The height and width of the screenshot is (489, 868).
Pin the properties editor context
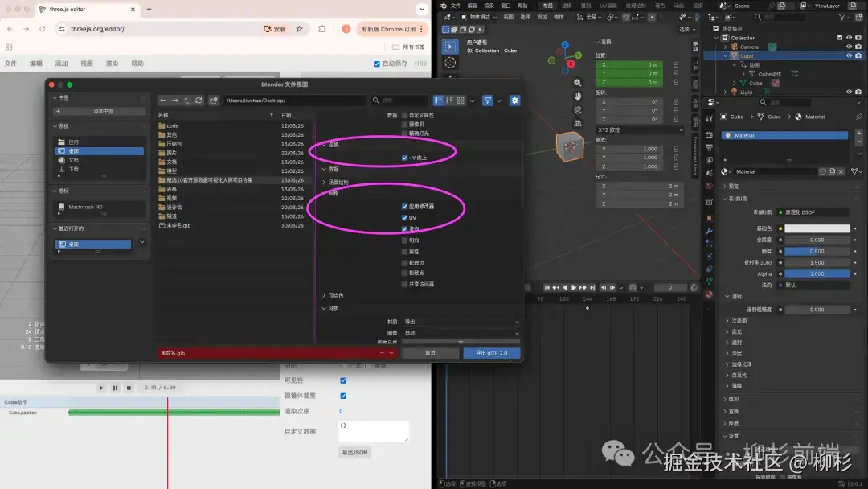858,117
